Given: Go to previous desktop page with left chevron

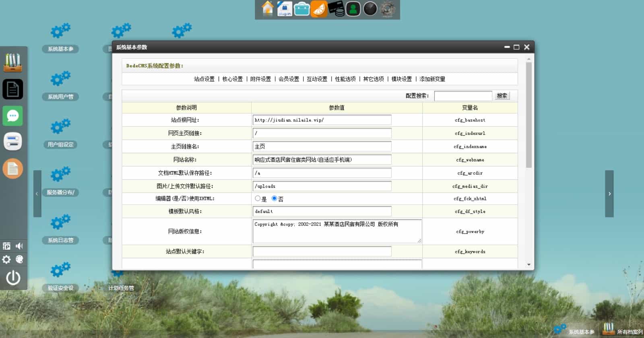Looking at the screenshot, I should coord(37,194).
